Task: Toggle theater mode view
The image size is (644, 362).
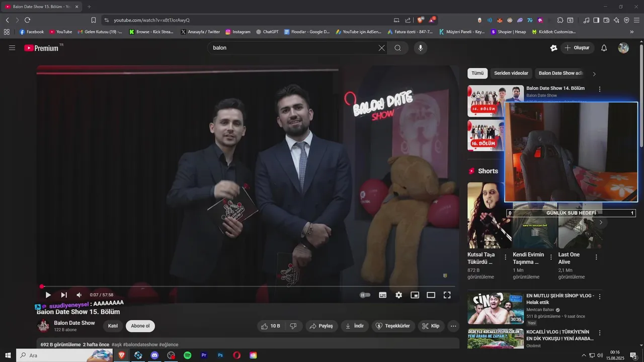Action: (431, 295)
